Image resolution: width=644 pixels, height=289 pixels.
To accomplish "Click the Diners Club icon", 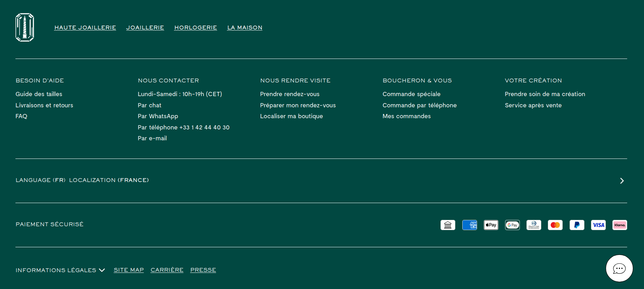I will [x=534, y=225].
